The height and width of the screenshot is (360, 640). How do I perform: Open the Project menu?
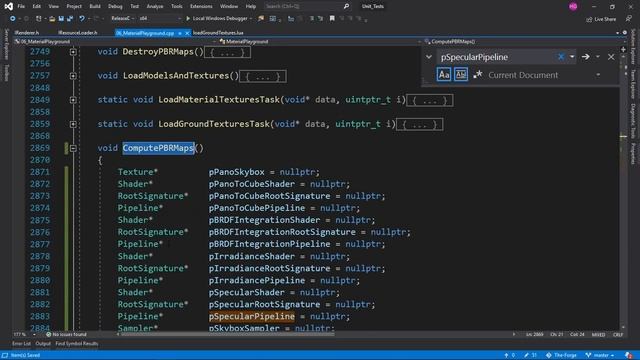pos(74,6)
